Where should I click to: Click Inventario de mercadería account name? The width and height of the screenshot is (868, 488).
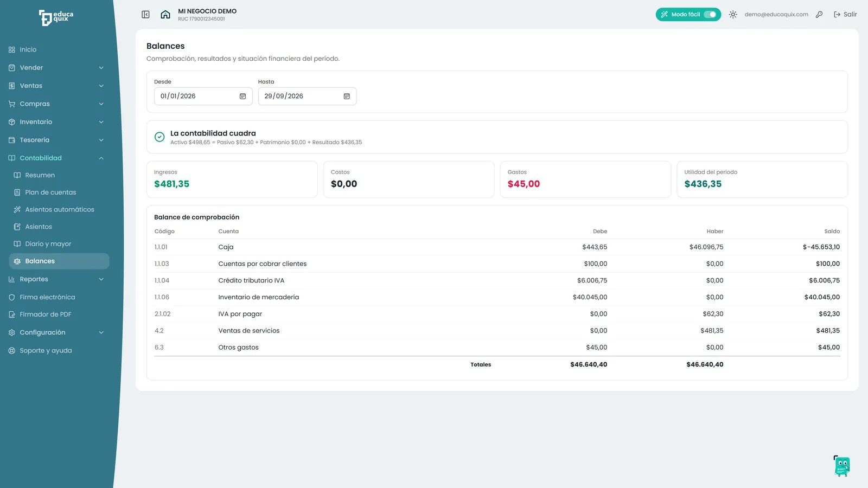[258, 297]
